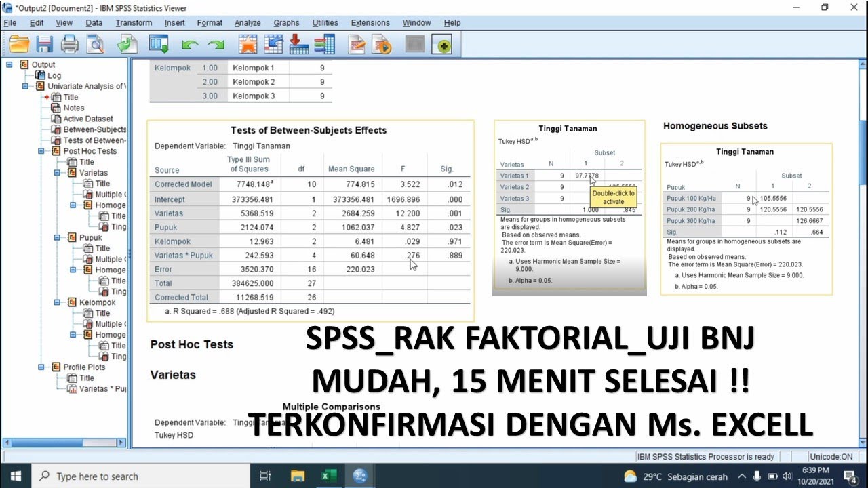Click the Designate Window plus icon

tap(443, 45)
